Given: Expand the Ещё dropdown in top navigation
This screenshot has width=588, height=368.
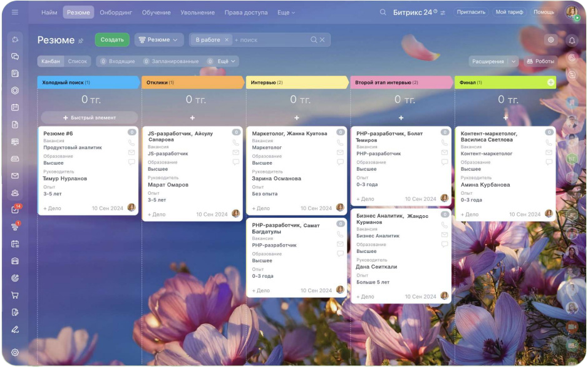Looking at the screenshot, I should pos(286,13).
